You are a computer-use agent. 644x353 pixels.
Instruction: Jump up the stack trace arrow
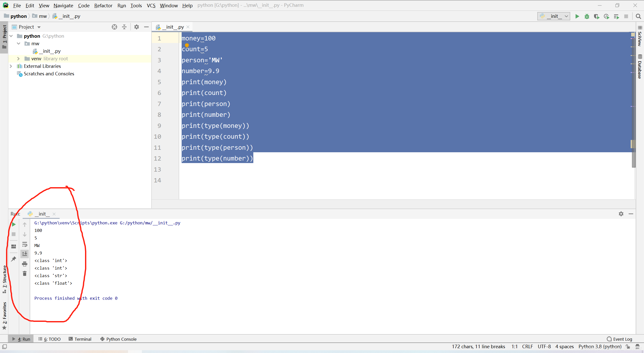25,224
